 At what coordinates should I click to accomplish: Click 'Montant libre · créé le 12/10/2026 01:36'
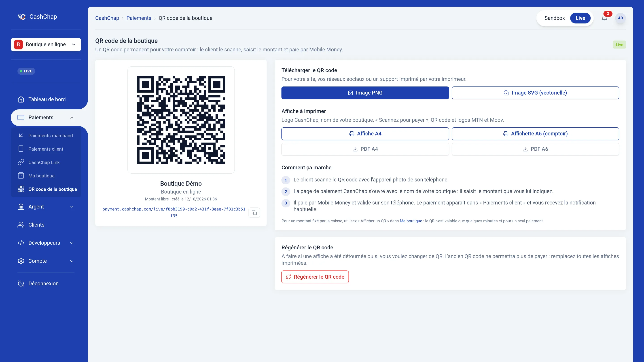pos(181,199)
